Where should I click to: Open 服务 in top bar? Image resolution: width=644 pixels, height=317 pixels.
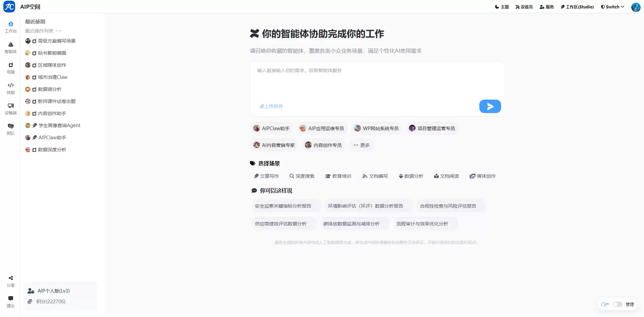(x=546, y=7)
